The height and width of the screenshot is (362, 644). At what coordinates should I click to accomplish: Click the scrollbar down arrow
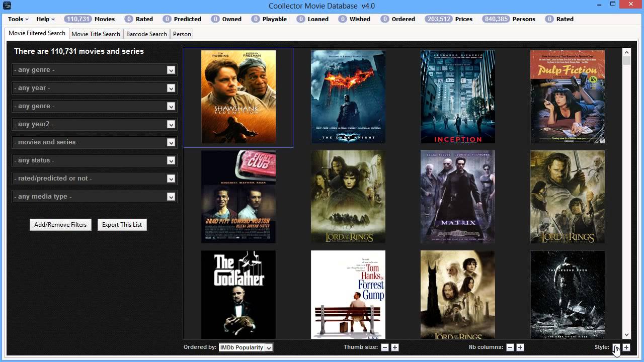pyautogui.click(x=626, y=335)
